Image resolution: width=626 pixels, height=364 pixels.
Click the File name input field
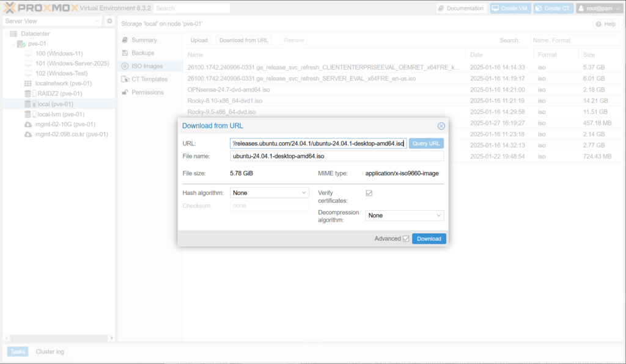pyautogui.click(x=336, y=156)
